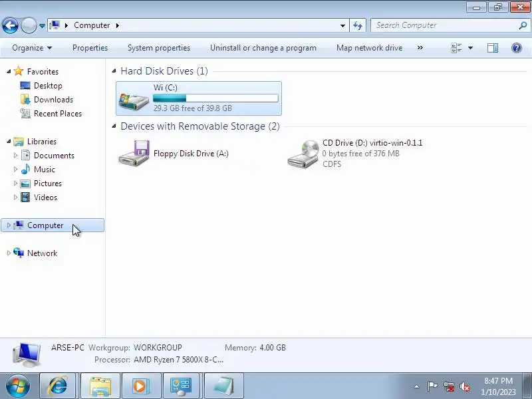
Task: Click the search magnifier icon
Action: pyautogui.click(x=523, y=25)
